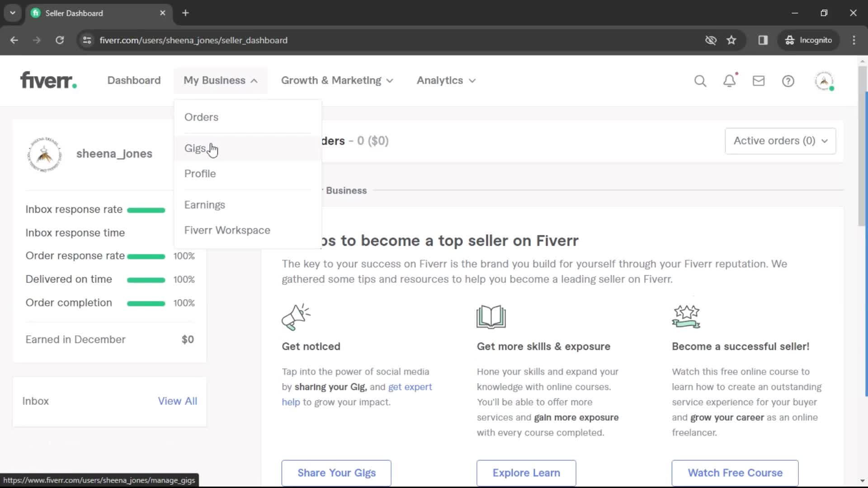
Task: Click the notifications bell icon
Action: coord(730,80)
